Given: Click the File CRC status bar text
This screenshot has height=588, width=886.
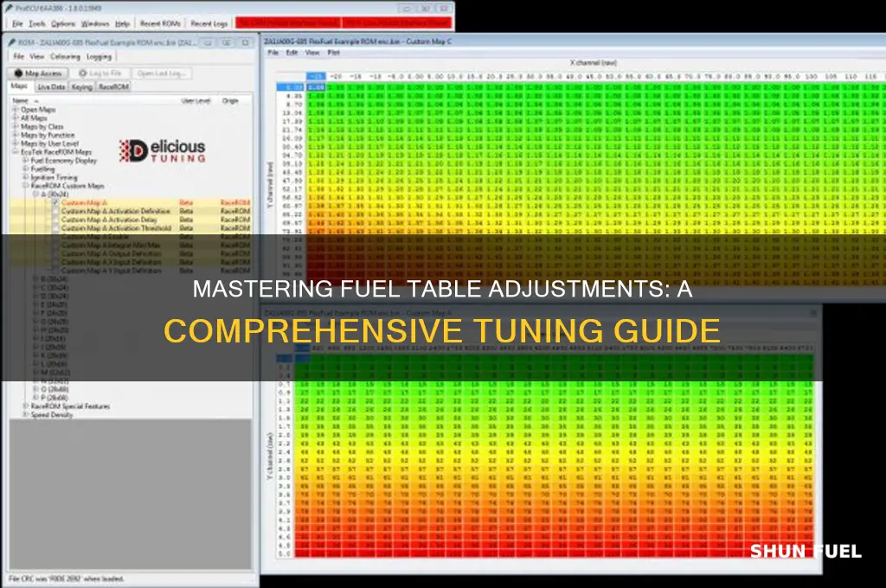Looking at the screenshot, I should (x=67, y=578).
